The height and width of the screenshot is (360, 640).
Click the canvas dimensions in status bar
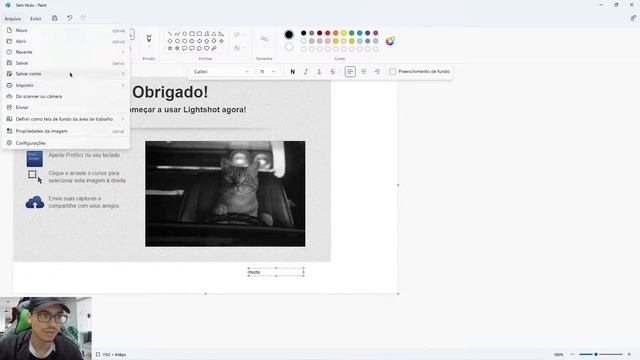114,355
